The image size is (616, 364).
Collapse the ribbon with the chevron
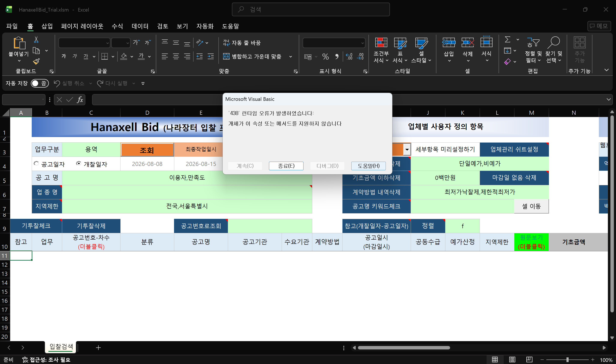point(606,70)
